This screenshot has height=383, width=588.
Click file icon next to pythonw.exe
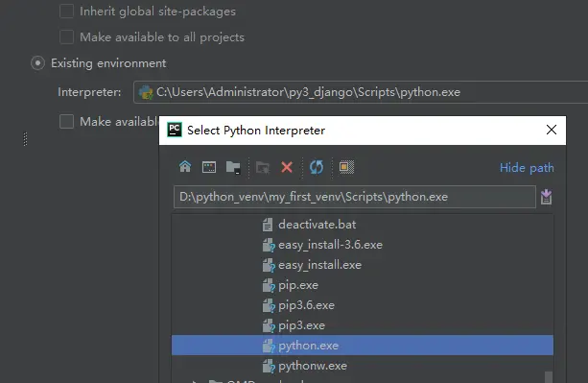[x=269, y=366]
